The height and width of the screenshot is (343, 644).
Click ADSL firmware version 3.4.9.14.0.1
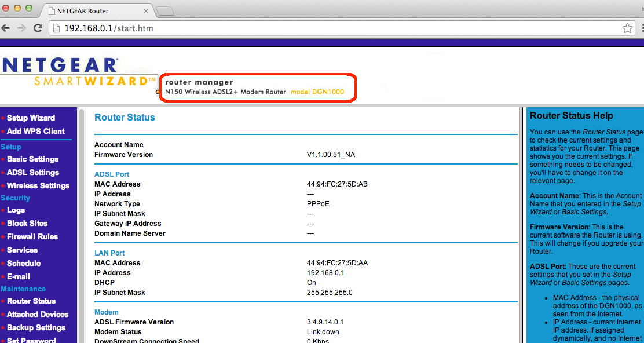pyautogui.click(x=325, y=322)
